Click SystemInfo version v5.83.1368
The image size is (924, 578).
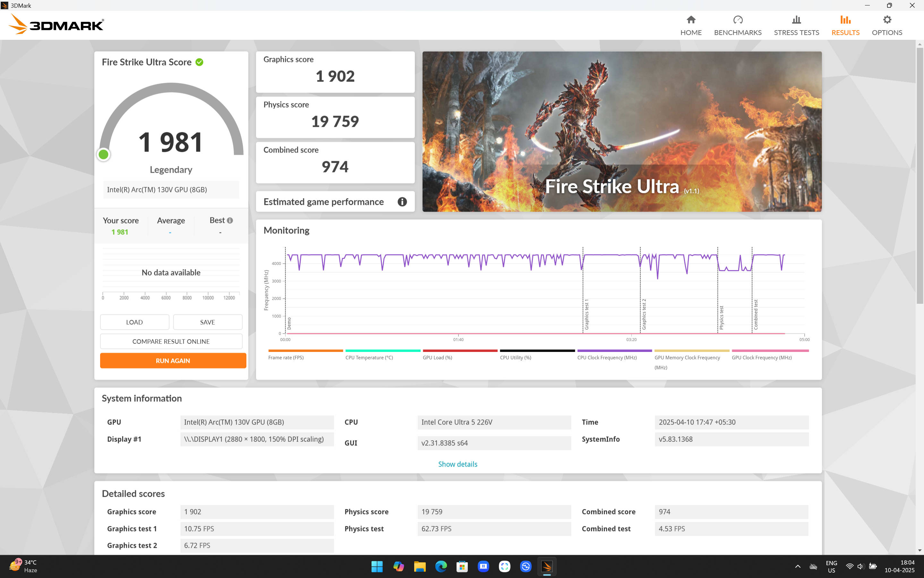coord(732,439)
